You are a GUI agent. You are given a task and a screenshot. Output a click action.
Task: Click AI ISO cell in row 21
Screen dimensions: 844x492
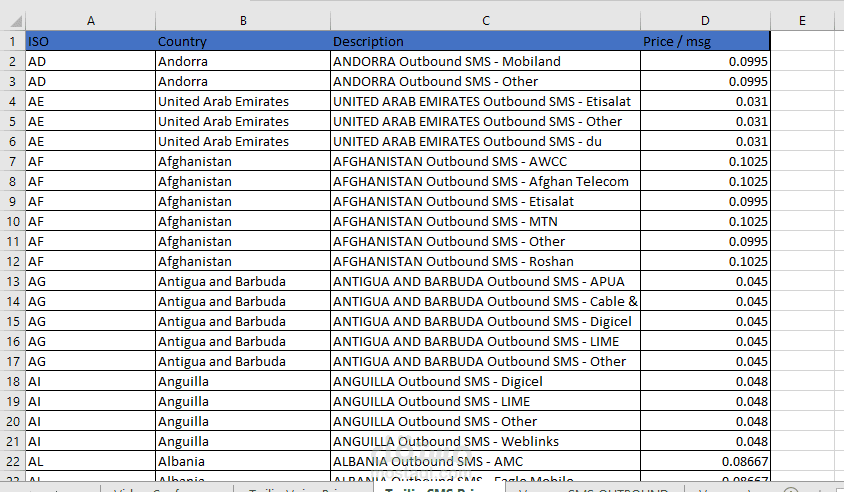click(x=90, y=441)
